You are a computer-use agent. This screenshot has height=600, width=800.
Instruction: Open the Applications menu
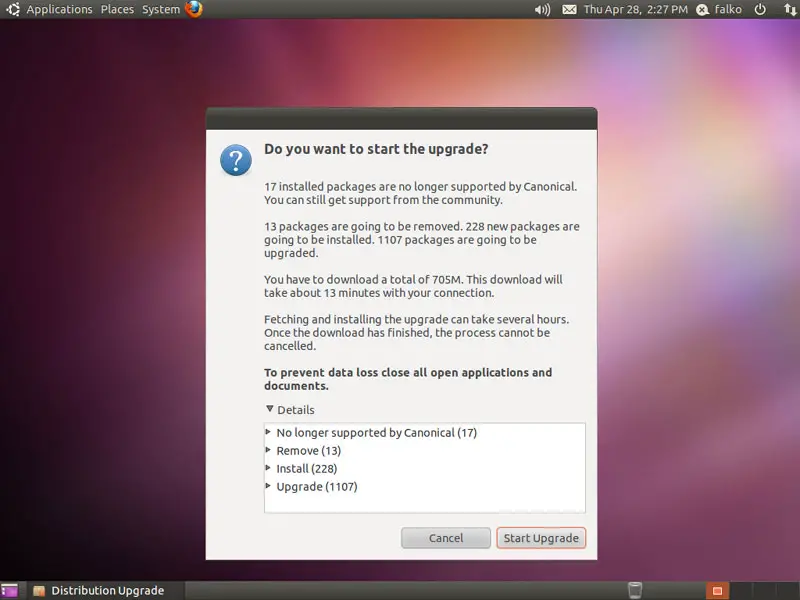[x=60, y=9]
